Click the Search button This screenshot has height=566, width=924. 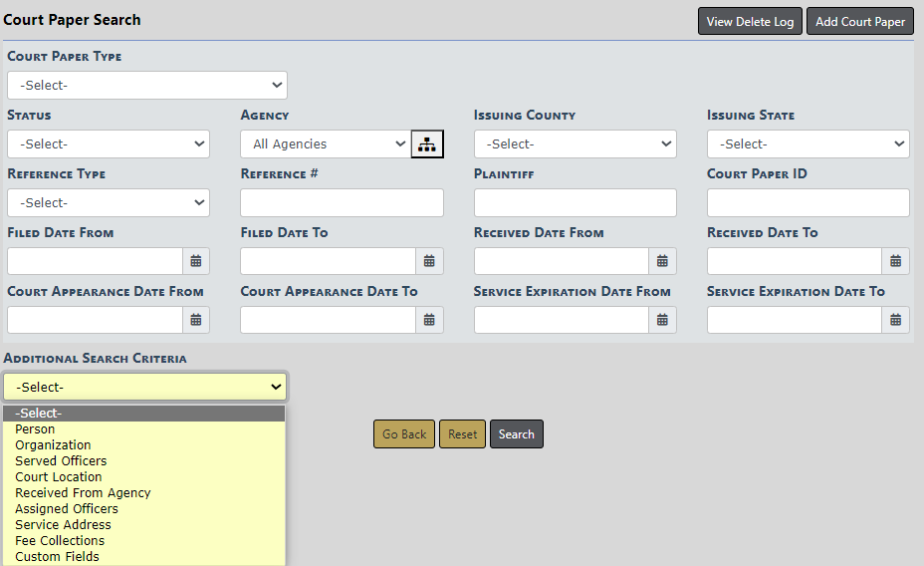click(x=516, y=434)
